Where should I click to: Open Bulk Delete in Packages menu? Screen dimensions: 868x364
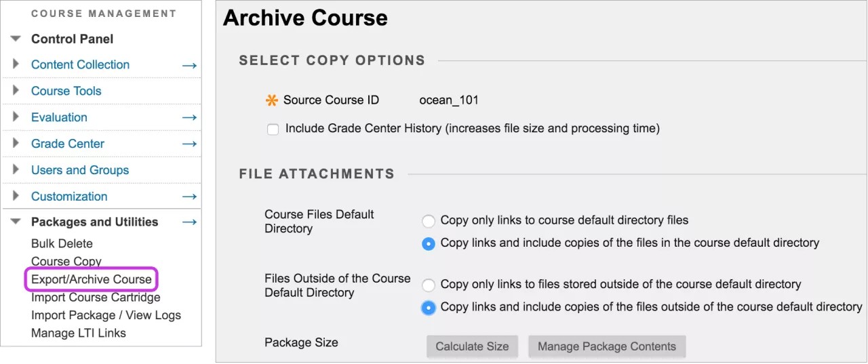tap(62, 243)
